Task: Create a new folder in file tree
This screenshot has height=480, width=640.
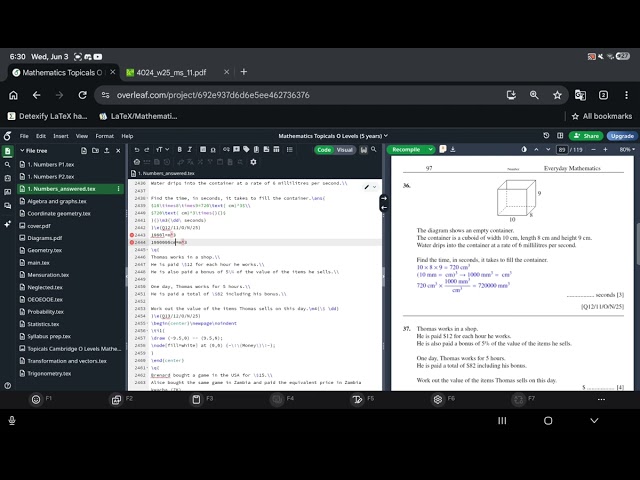Action: click(x=95, y=151)
